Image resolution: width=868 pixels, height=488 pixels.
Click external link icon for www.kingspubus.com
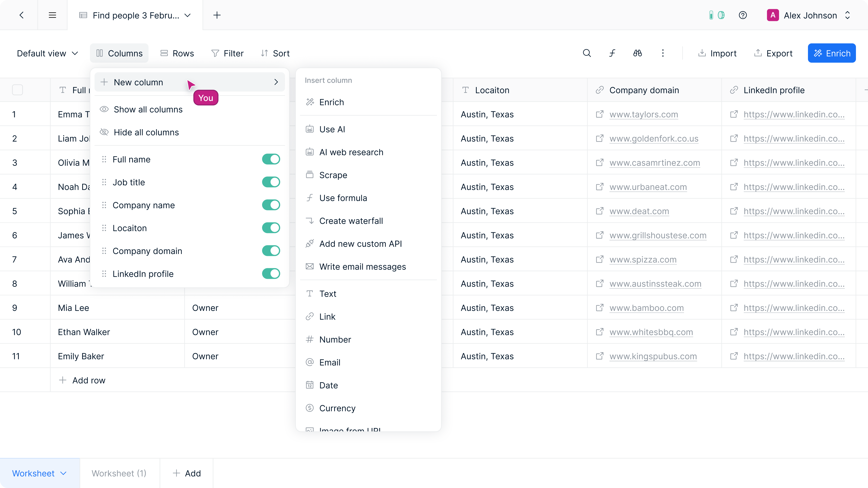599,356
